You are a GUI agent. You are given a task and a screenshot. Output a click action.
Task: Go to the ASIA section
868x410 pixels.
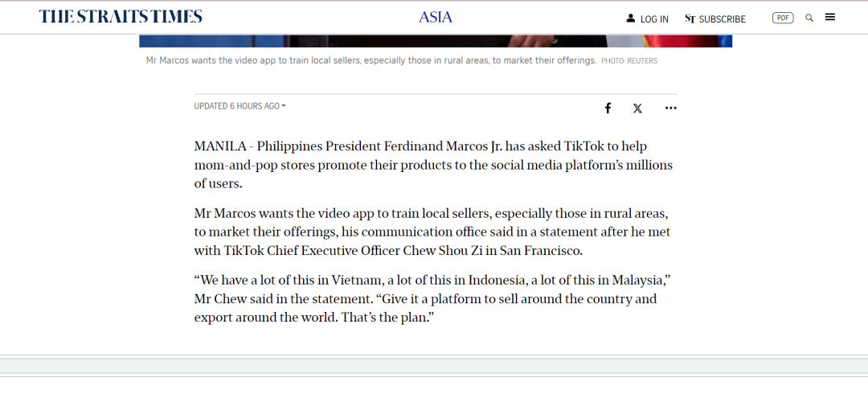tap(435, 17)
